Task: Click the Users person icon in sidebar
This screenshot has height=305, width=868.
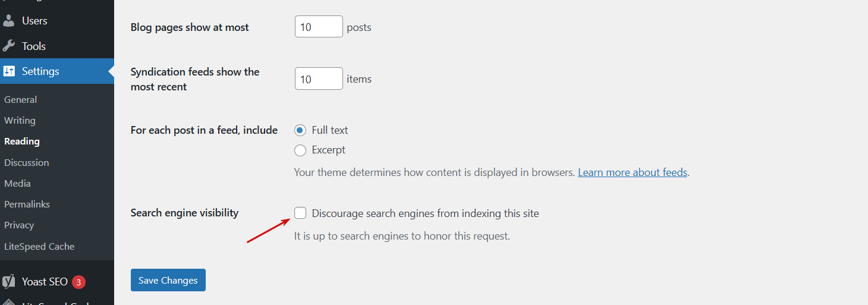Action: tap(9, 21)
